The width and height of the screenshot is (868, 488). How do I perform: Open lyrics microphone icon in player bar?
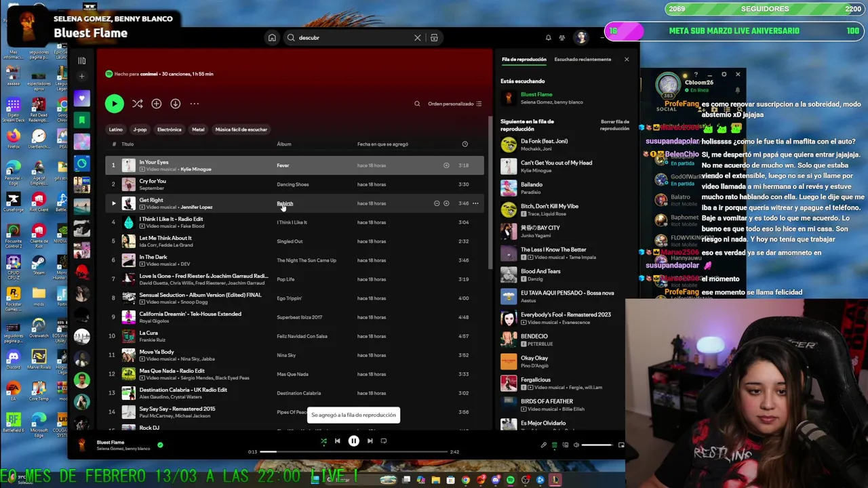(543, 445)
